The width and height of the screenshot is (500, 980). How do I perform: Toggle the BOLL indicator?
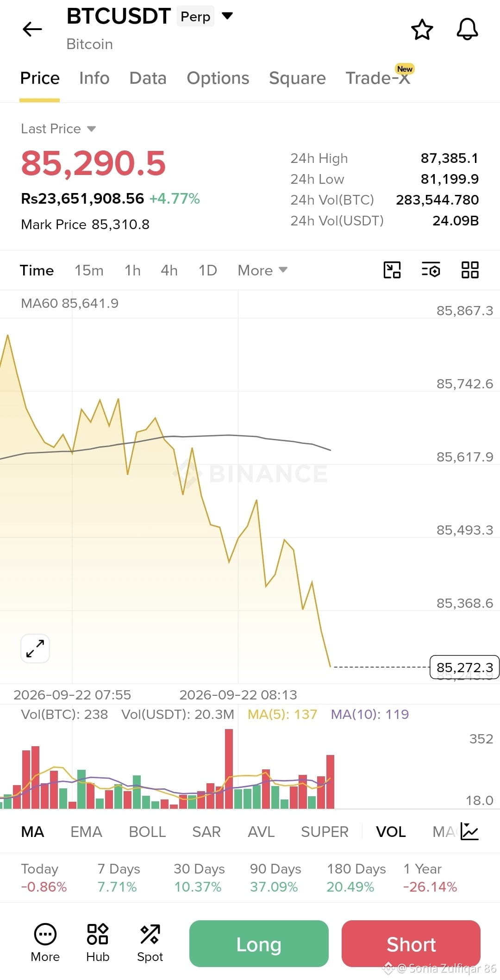coord(147,832)
